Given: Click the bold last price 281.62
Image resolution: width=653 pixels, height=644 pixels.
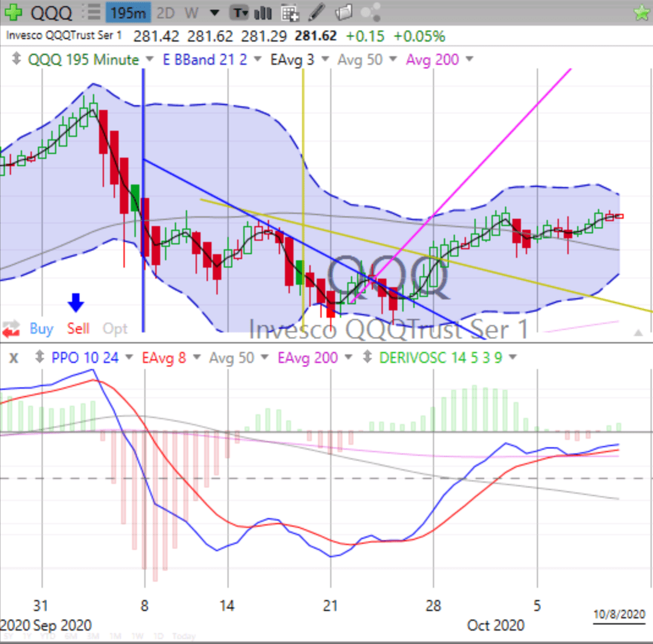Looking at the screenshot, I should point(315,36).
